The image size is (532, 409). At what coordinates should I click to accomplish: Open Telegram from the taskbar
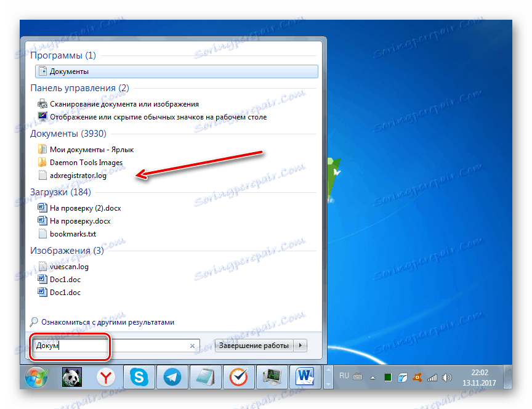(172, 377)
